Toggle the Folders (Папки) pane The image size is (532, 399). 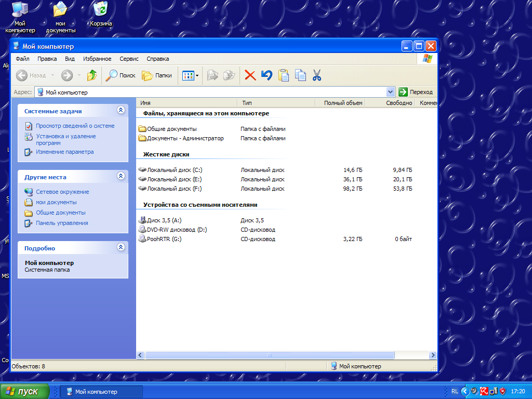(x=157, y=75)
